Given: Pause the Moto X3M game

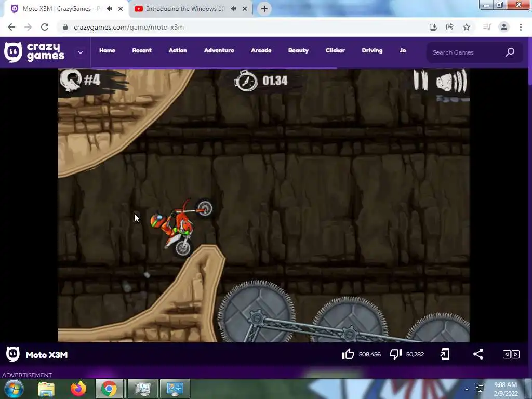Looking at the screenshot, I should tap(421, 80).
